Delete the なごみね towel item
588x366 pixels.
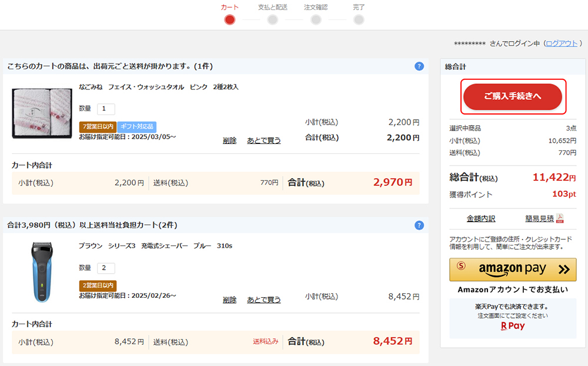click(x=229, y=140)
